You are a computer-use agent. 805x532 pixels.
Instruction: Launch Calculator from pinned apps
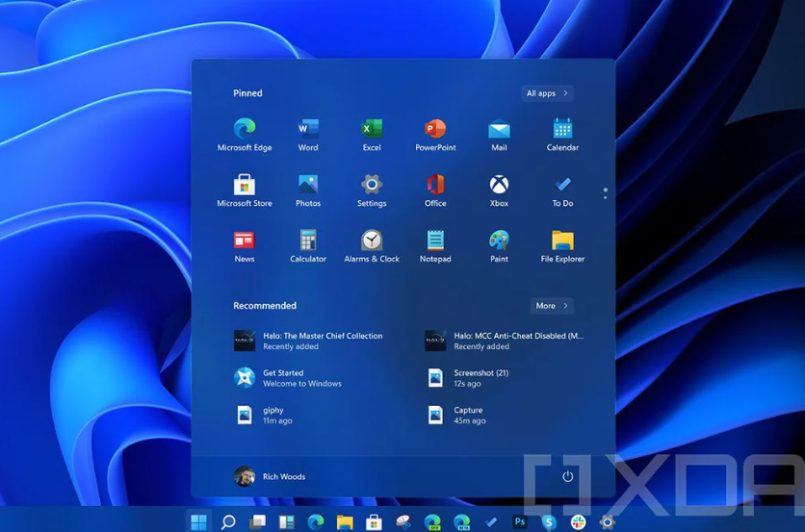(308, 246)
